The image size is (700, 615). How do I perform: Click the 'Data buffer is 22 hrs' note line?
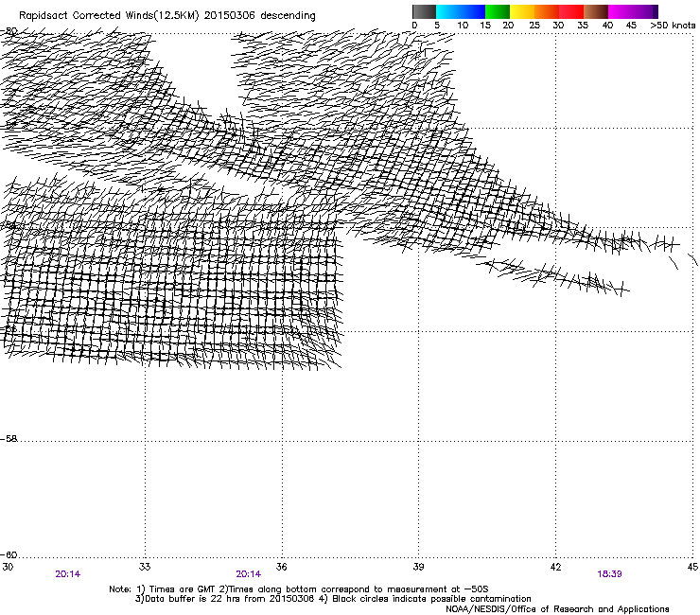[333, 599]
